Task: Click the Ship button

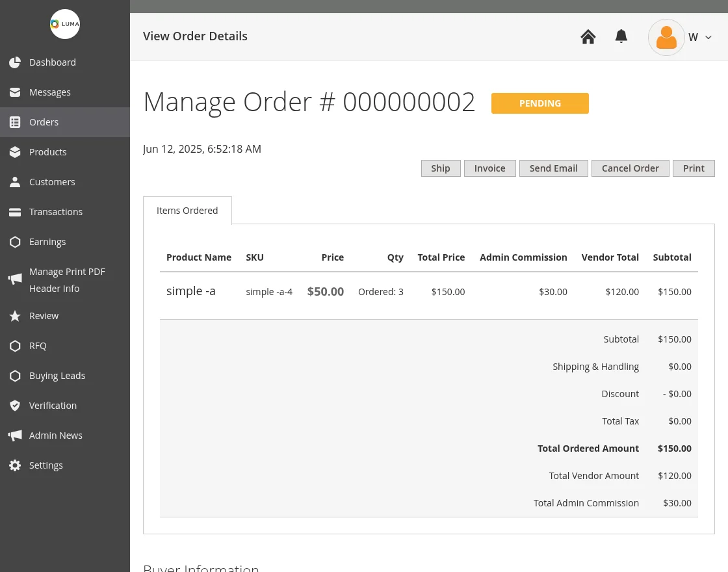Action: point(441,168)
